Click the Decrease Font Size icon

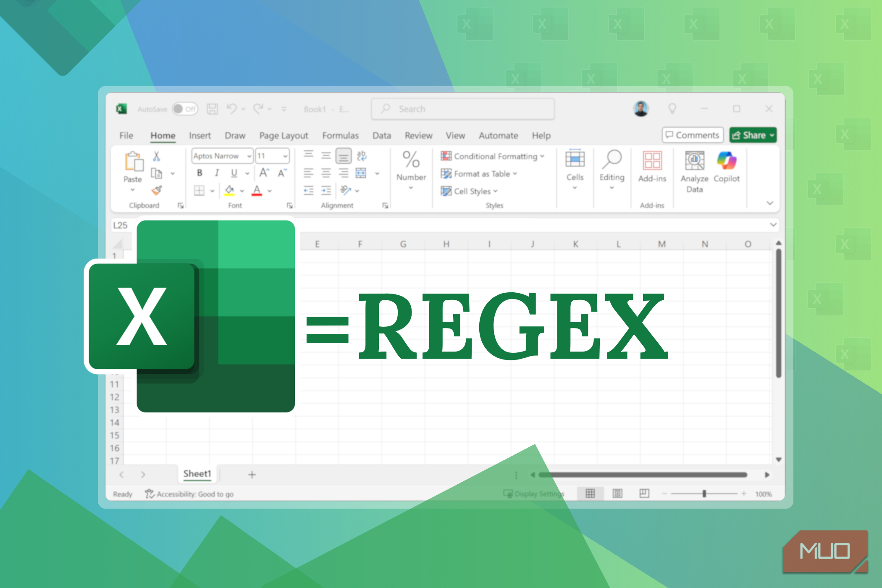click(282, 173)
